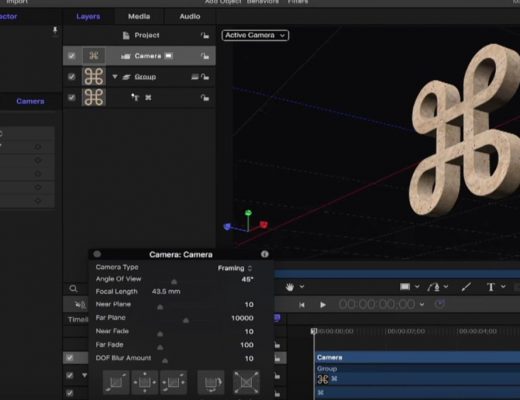Click the 2D/3D icon on the Group row
This screenshot has width=520, height=400.
coord(195,77)
